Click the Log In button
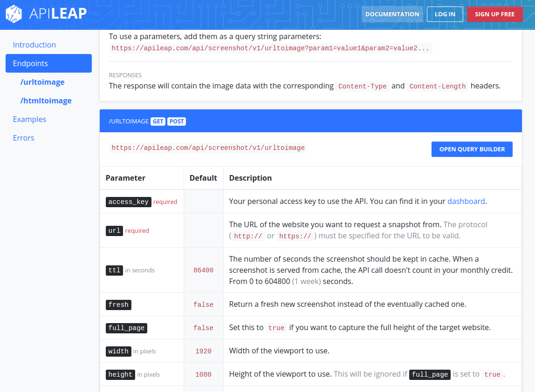 (445, 14)
